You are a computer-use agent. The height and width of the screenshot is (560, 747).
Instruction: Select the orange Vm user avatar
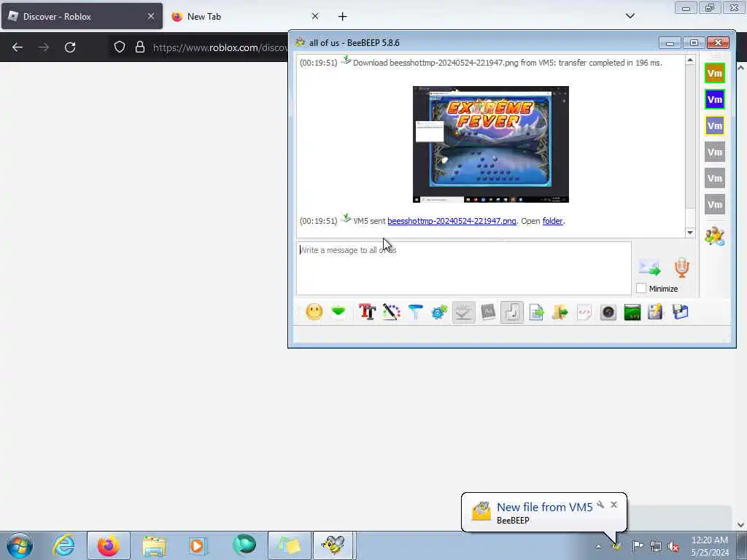715,74
